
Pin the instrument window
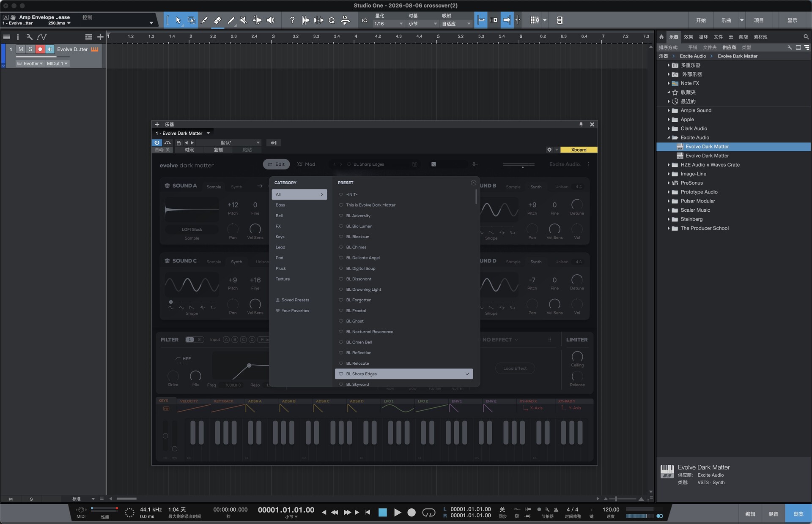coord(581,124)
